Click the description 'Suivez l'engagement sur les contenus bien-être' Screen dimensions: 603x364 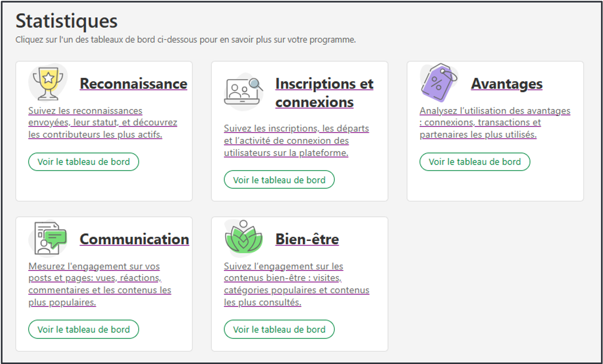[297, 284]
